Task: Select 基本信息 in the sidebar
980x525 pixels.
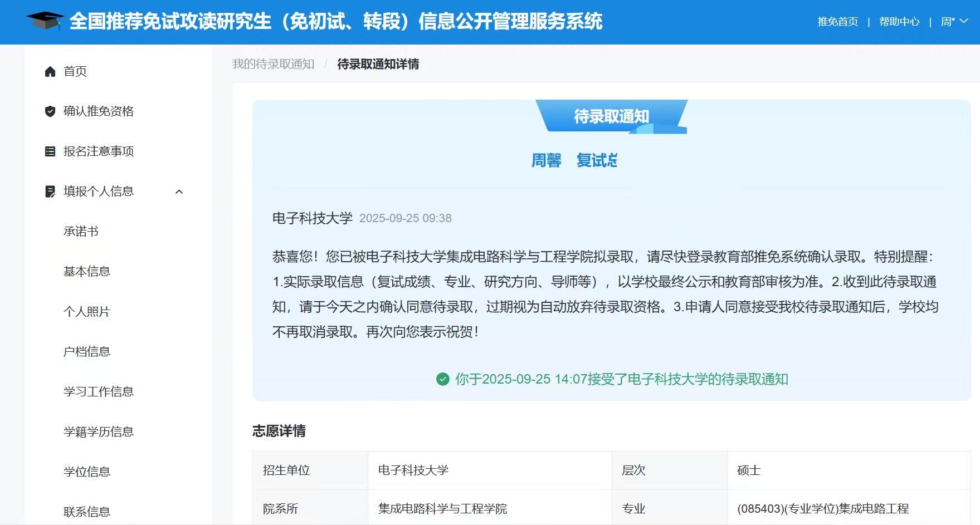Action: 87,272
